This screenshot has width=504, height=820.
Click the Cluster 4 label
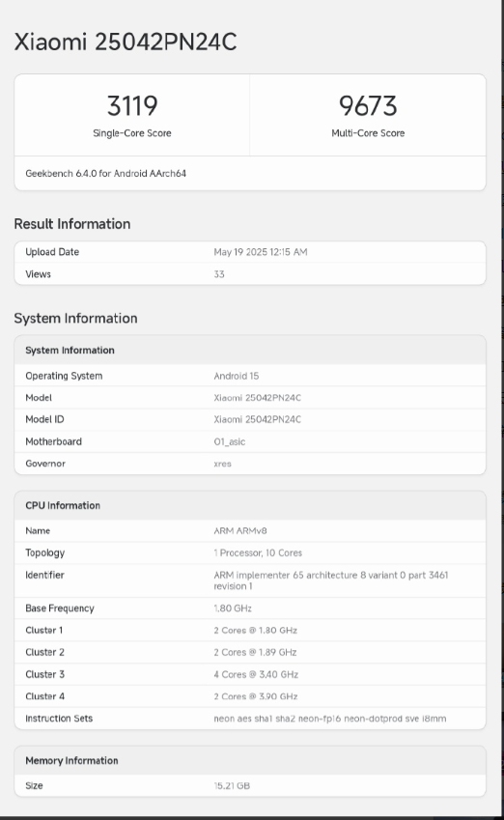45,696
